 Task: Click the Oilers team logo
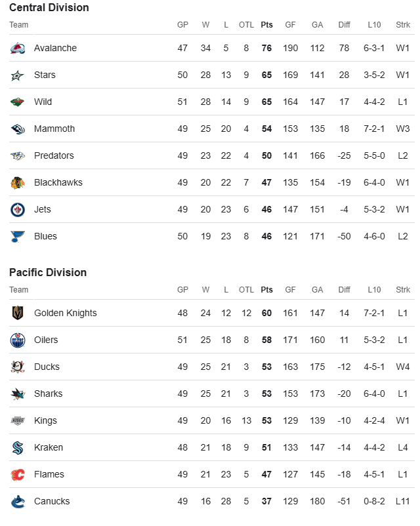click(18, 340)
